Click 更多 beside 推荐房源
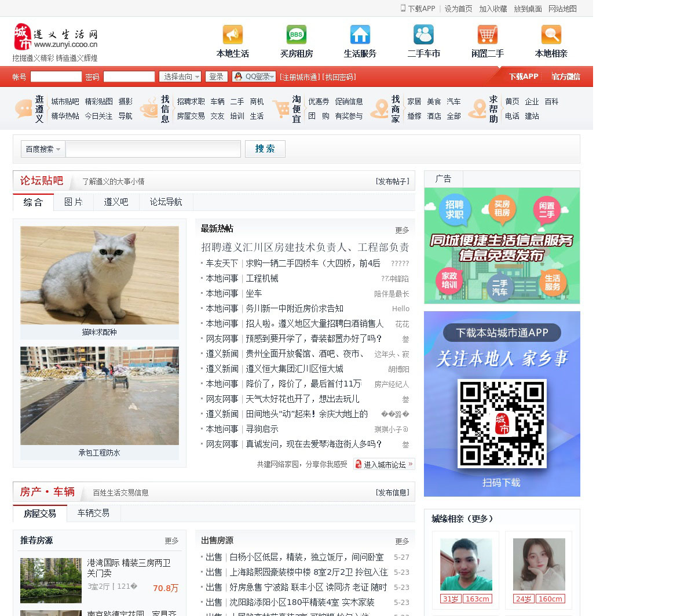Viewport: 695px width, 616px height. 171,541
